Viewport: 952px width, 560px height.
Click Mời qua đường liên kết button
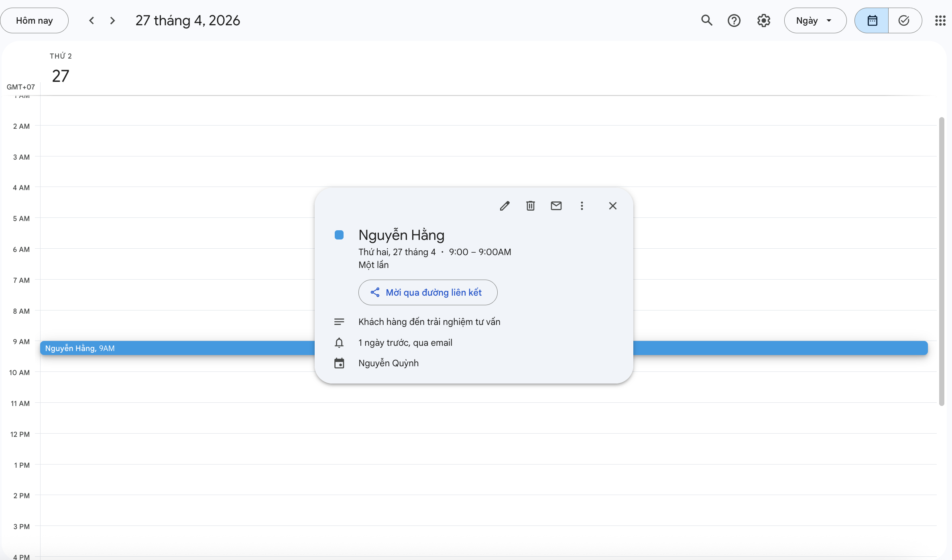[x=427, y=292]
